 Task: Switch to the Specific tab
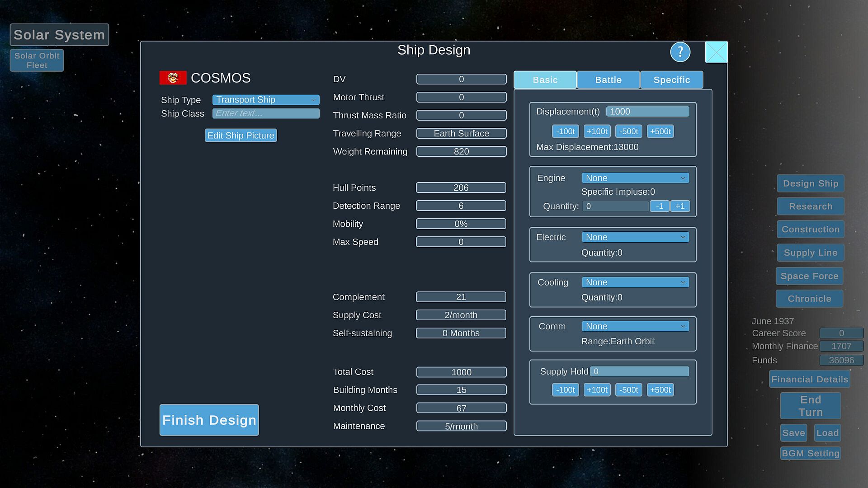(x=671, y=80)
